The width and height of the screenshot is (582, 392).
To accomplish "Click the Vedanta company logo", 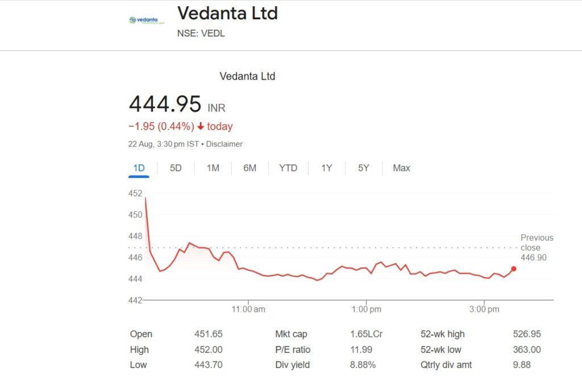I will click(147, 20).
